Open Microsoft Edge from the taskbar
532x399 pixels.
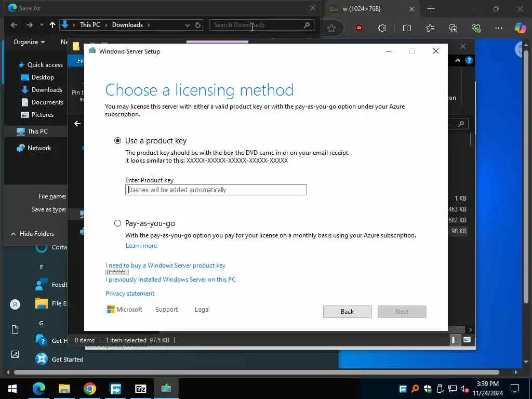(38, 389)
